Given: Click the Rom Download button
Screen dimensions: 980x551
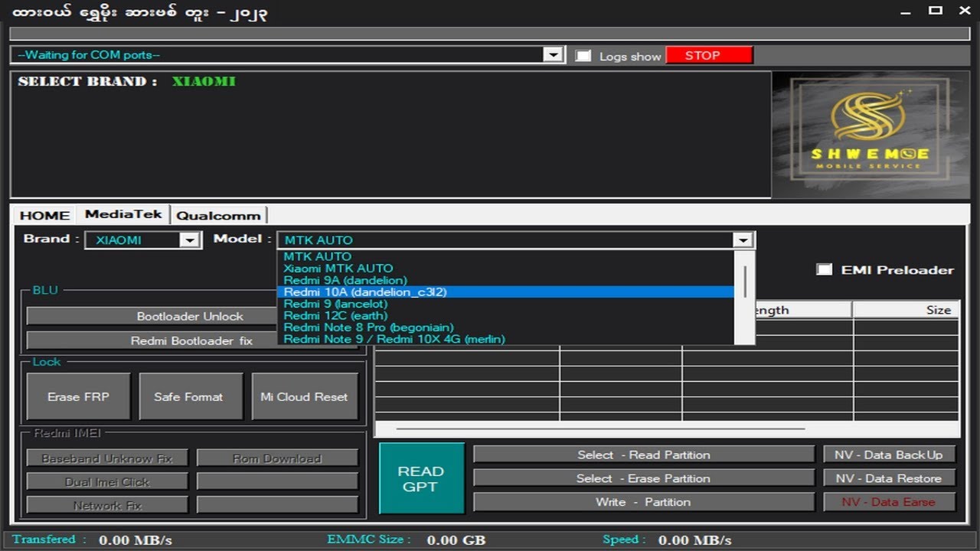Looking at the screenshot, I should pyautogui.click(x=277, y=458).
